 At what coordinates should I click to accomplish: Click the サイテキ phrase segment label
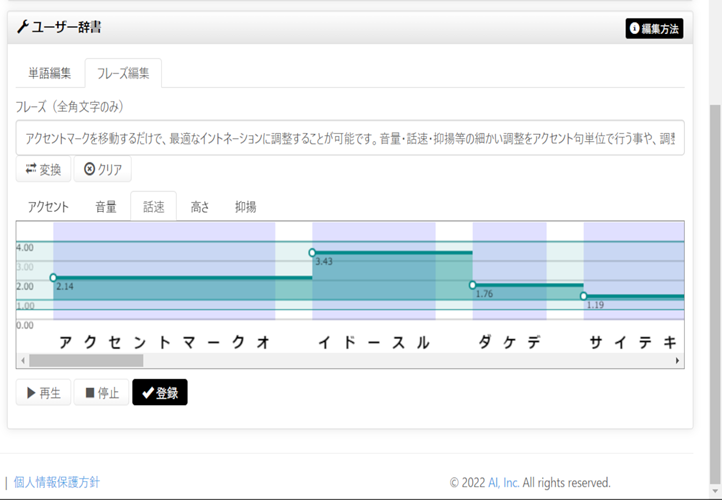click(633, 343)
